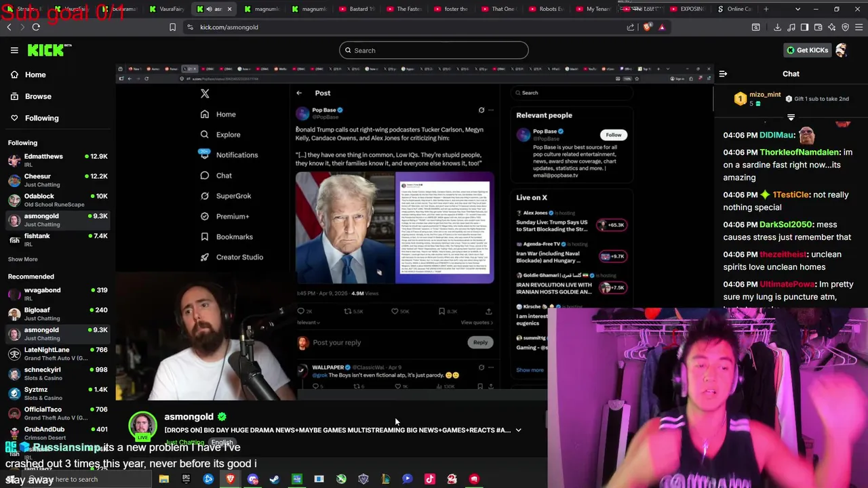The image size is (868, 488).
Task: Open GrubAndDub recommended channel
Action: click(58, 433)
